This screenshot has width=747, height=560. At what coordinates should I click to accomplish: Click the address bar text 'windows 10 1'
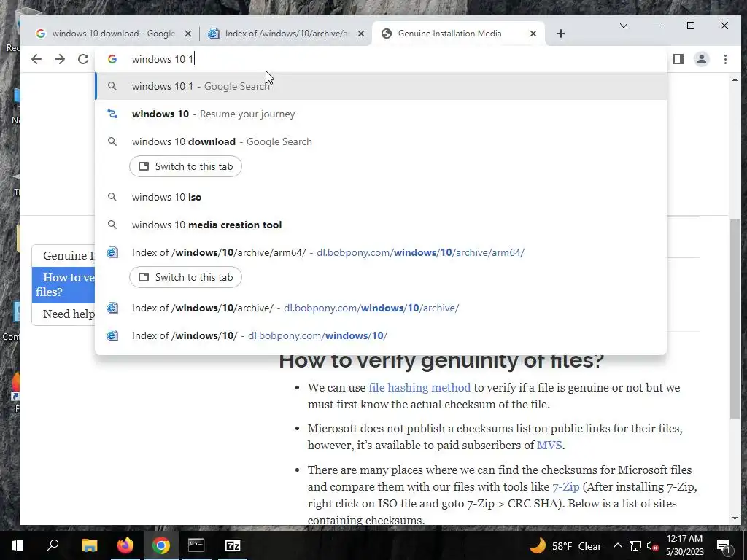(163, 60)
